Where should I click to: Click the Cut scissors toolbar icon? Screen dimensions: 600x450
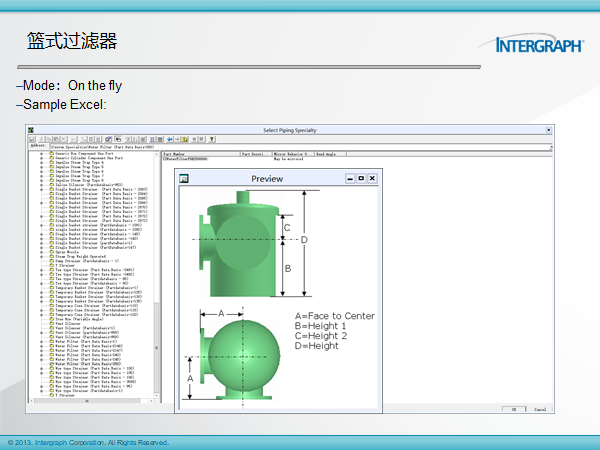[41, 139]
